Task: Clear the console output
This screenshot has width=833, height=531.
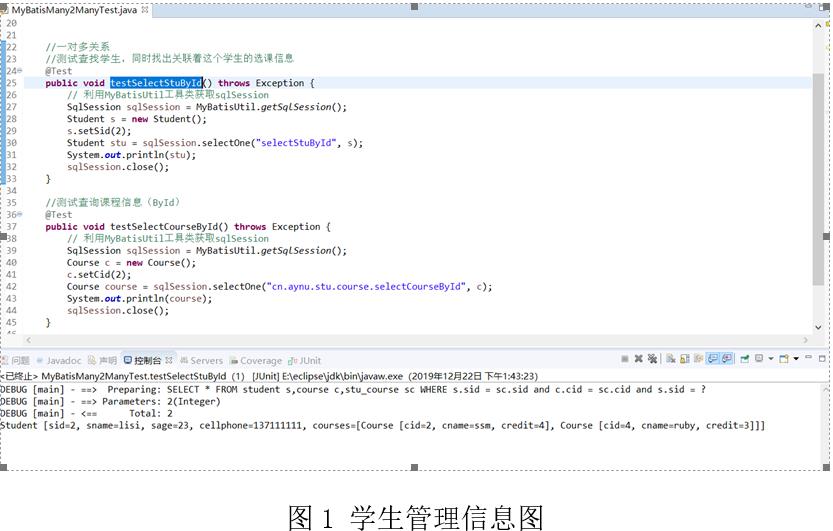Action: (x=671, y=359)
